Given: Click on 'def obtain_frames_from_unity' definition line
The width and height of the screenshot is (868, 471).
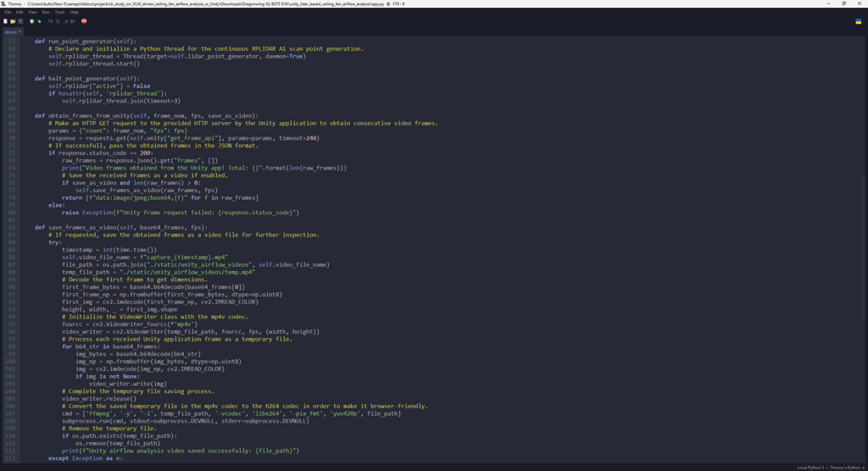Looking at the screenshot, I should tap(146, 116).
